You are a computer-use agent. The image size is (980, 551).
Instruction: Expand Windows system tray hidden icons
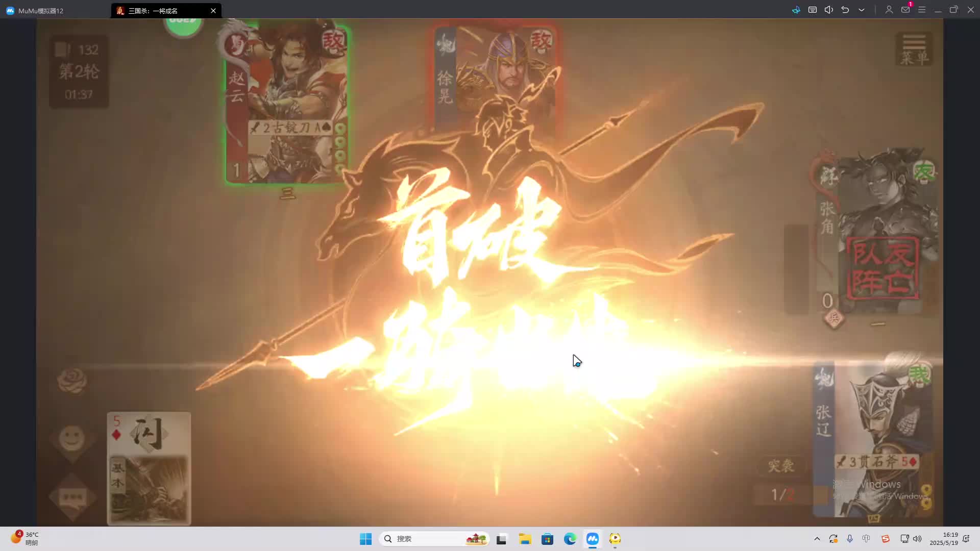tap(817, 539)
